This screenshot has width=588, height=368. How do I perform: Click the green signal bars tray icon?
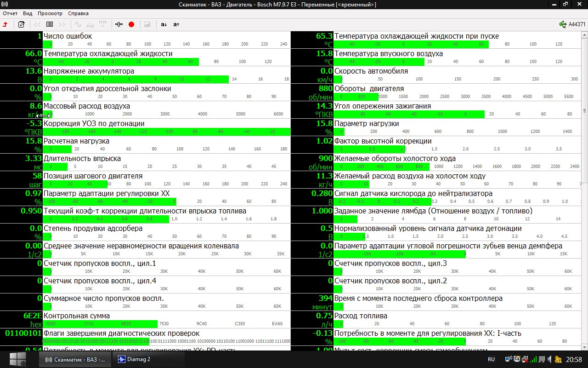533,359
